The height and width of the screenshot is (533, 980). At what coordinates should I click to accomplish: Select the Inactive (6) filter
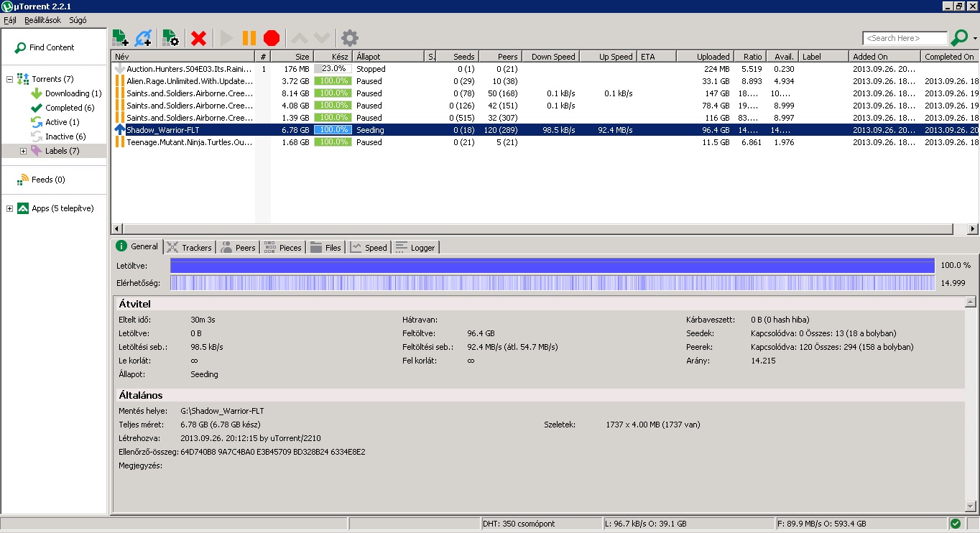pos(58,136)
